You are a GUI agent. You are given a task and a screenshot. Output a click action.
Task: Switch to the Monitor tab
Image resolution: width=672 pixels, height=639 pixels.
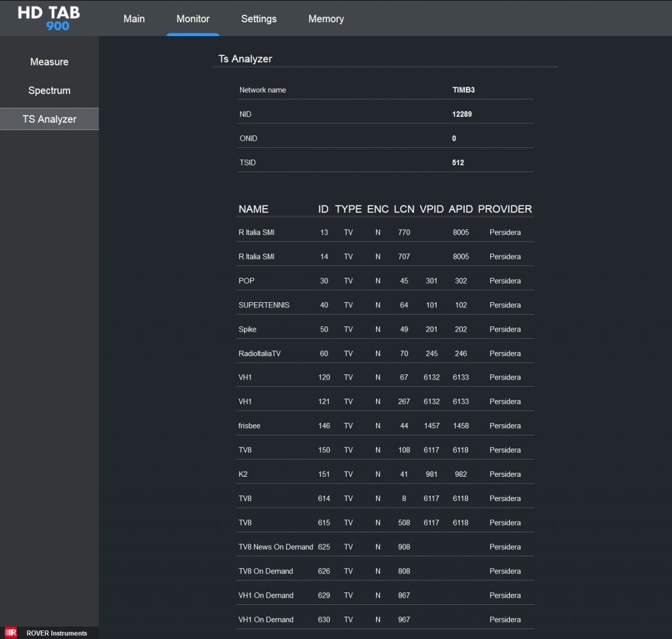(x=193, y=19)
